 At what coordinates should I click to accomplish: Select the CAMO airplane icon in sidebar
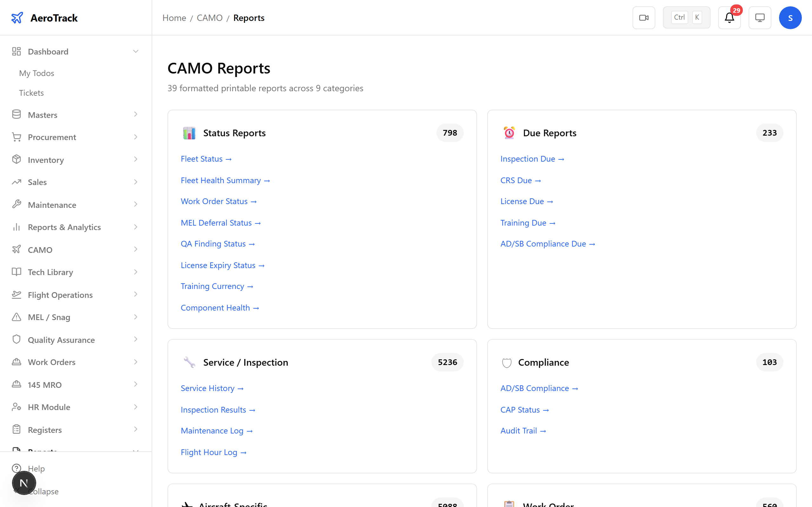17,249
